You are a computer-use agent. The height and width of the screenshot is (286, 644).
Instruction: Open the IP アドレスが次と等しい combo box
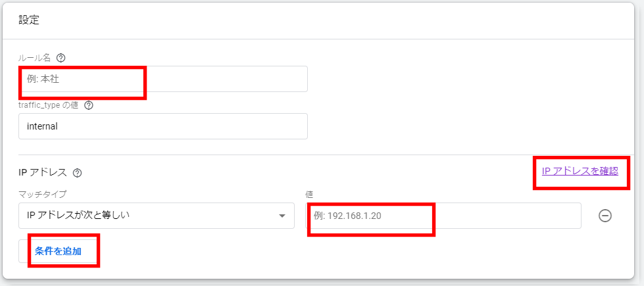tap(157, 216)
